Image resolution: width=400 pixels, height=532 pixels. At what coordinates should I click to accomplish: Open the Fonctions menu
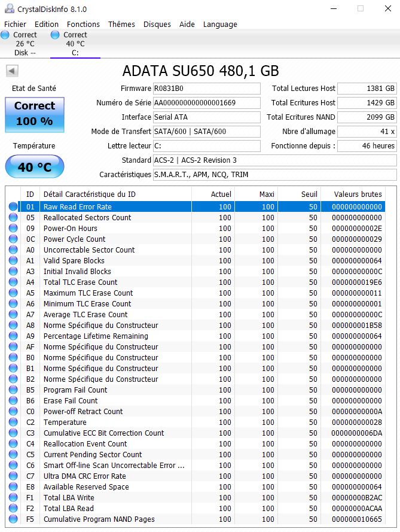(83, 24)
